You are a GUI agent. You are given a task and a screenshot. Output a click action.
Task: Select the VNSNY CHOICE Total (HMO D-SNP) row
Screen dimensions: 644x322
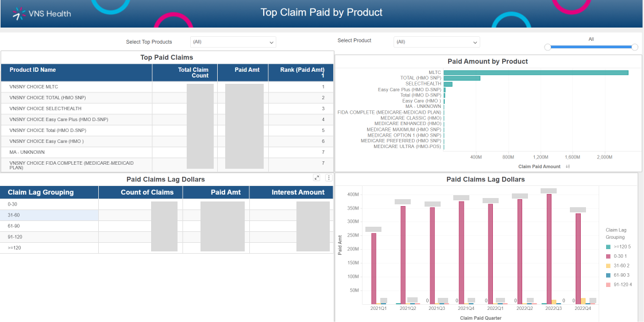[167, 130]
